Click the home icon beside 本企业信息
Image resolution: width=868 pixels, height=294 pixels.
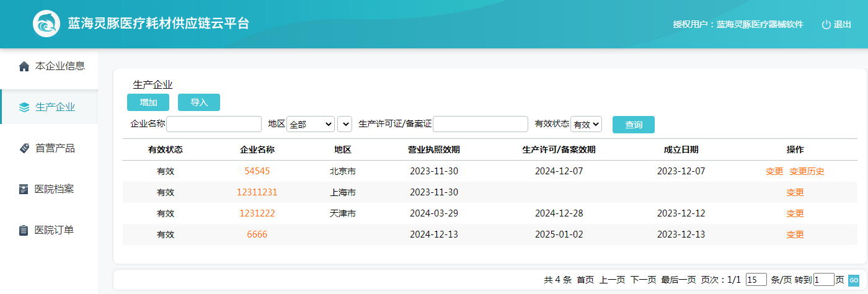[24, 66]
